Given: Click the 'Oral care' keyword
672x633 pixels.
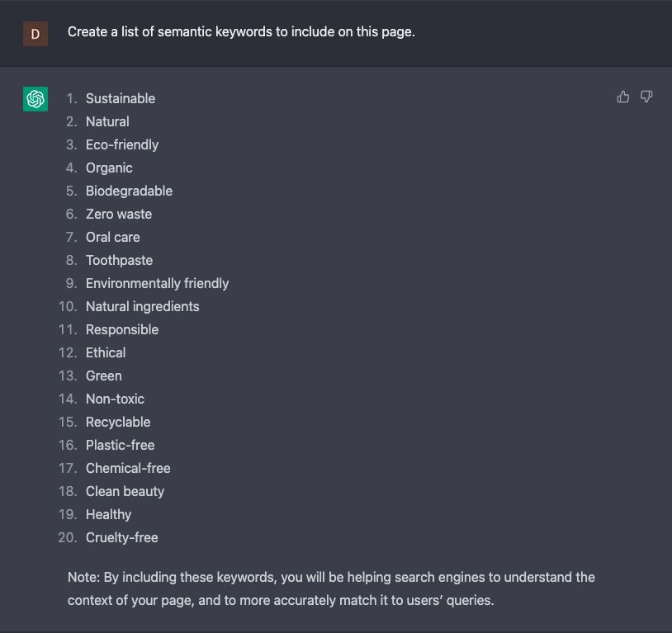Looking at the screenshot, I should point(113,238).
